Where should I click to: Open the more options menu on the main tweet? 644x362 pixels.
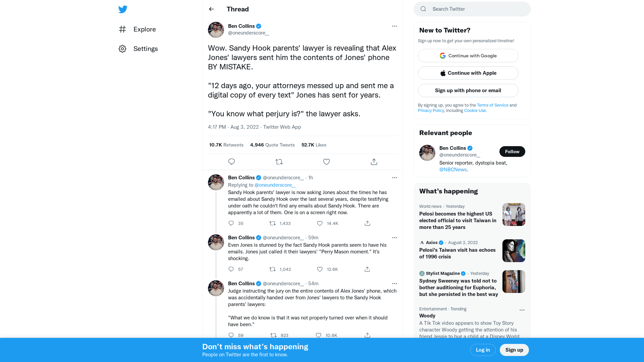pos(394,26)
